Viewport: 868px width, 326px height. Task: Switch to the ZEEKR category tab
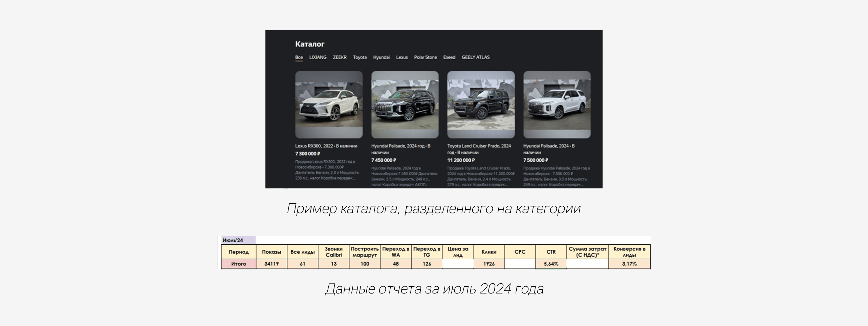(x=340, y=57)
